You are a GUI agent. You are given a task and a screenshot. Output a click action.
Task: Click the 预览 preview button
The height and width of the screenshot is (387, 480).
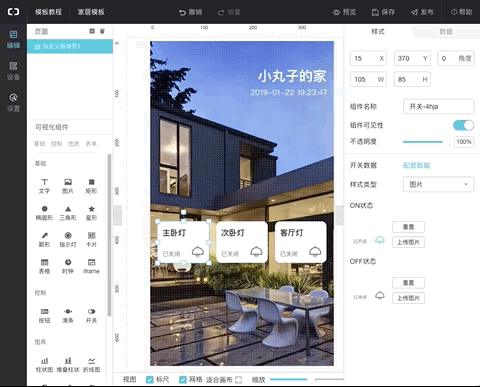(344, 12)
